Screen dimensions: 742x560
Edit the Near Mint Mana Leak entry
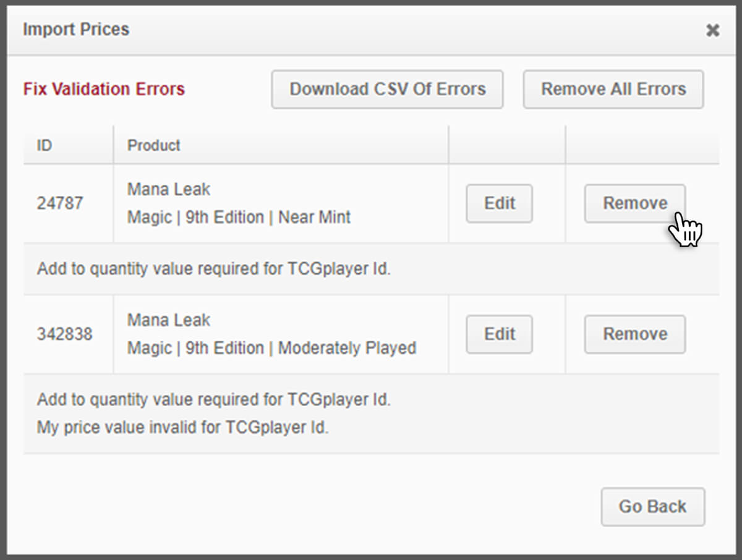tap(498, 203)
